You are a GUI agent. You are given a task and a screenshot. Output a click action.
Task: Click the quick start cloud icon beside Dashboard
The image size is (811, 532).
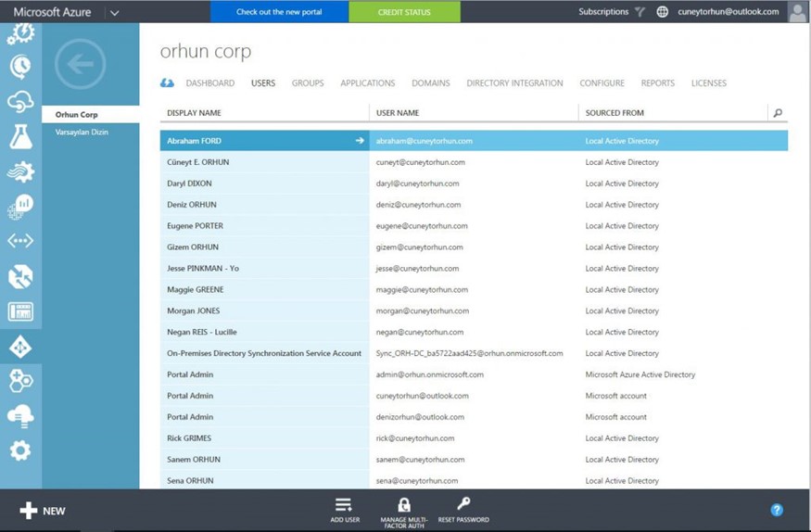tap(167, 82)
